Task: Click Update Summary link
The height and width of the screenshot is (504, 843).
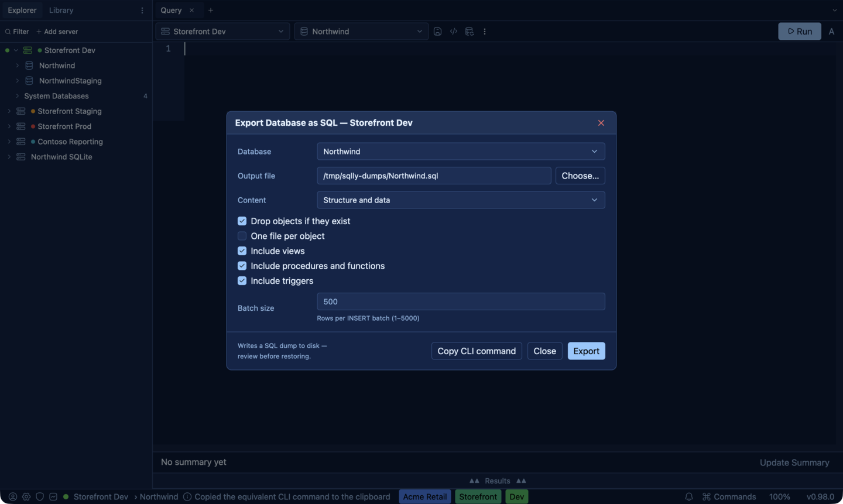Action: pos(794,462)
